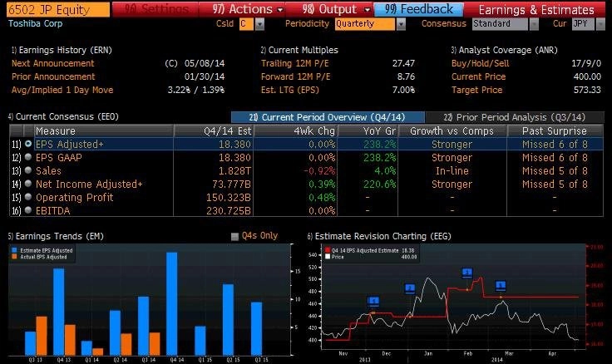This screenshot has width=612, height=364.
Task: Click the Next Announcement date 05/08/14
Action: (205, 63)
